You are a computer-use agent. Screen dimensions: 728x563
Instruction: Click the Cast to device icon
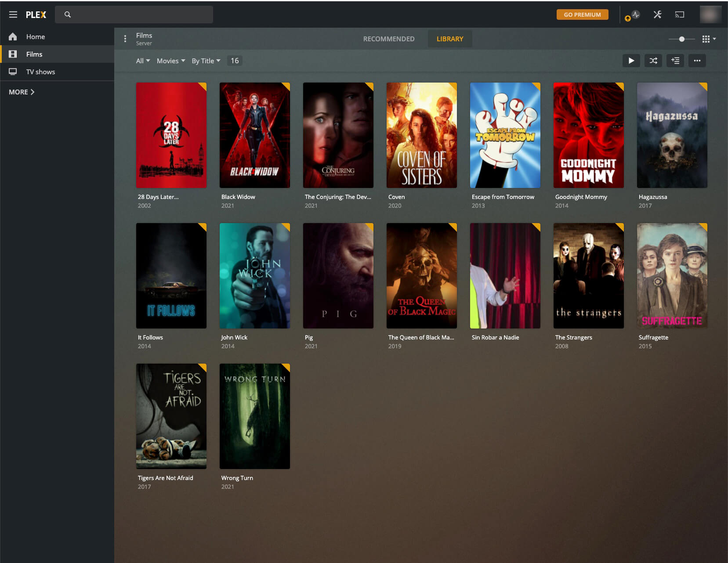pyautogui.click(x=680, y=14)
